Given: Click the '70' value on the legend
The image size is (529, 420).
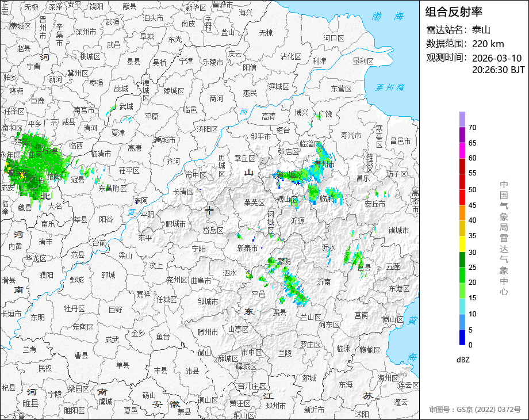Looking at the screenshot, I should coord(472,128).
